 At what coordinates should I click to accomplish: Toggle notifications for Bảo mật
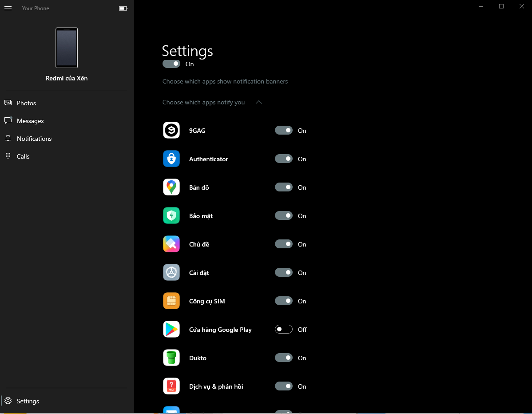[284, 216]
